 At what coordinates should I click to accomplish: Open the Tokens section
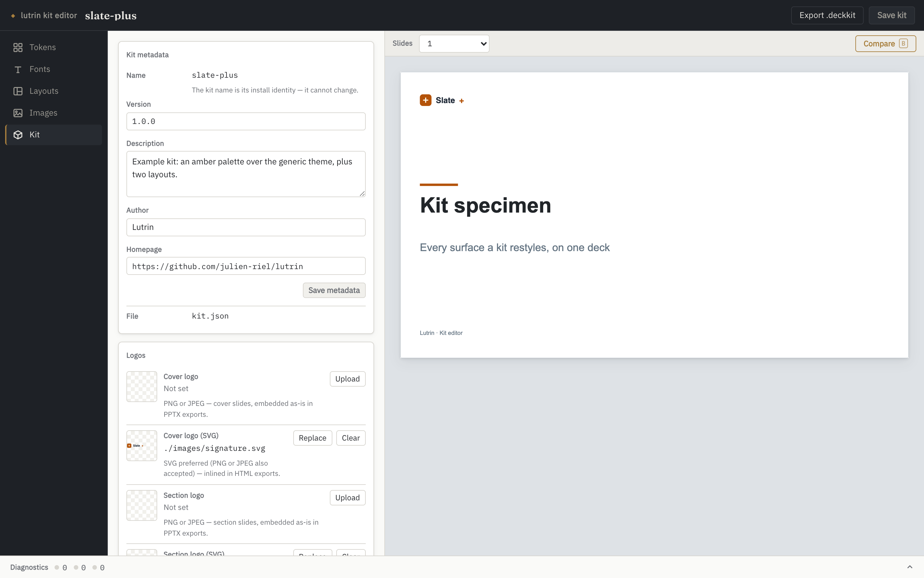pos(54,48)
